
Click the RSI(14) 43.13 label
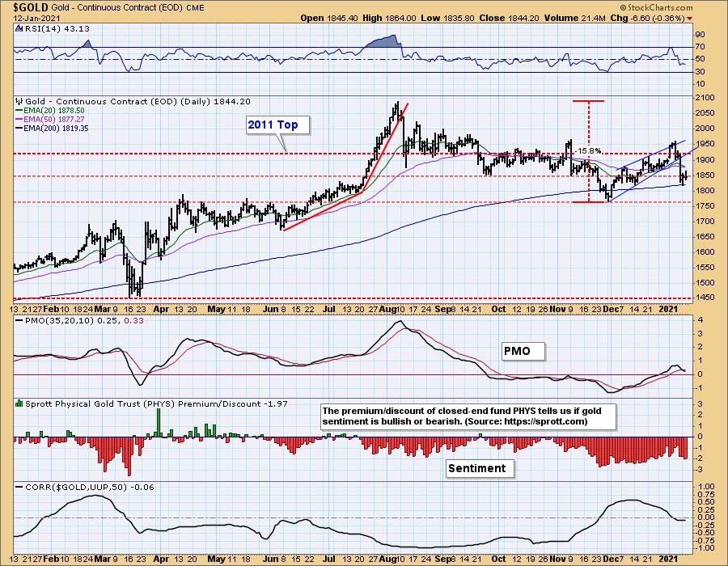[x=56, y=29]
